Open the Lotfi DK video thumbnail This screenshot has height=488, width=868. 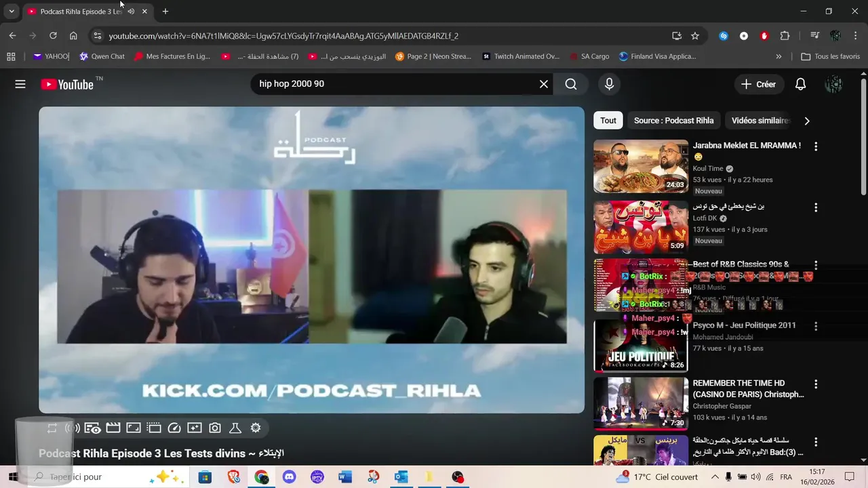click(x=641, y=227)
